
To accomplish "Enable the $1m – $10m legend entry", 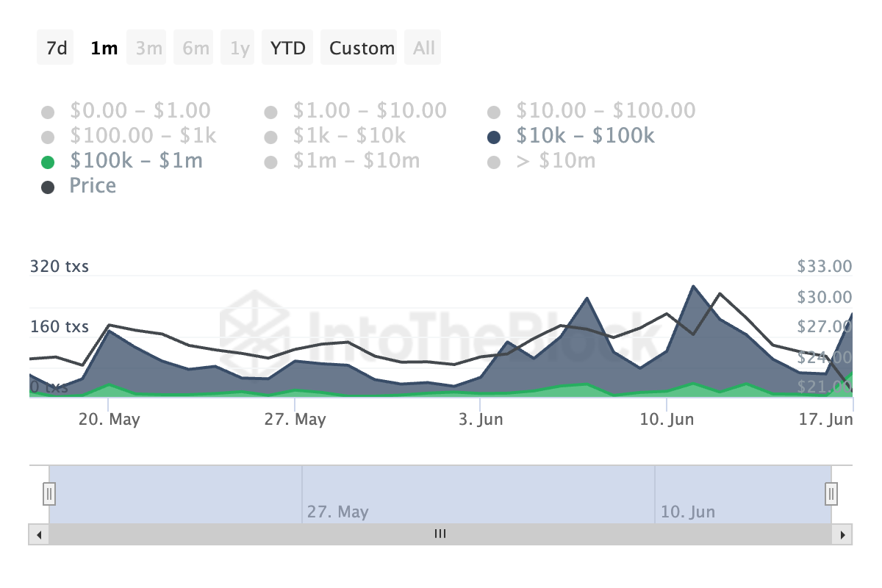I will 343,159.
